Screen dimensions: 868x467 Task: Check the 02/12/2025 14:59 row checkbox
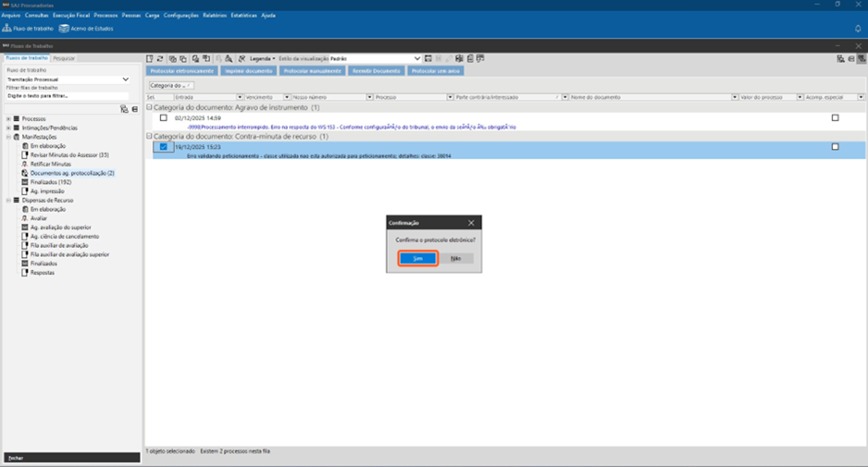(164, 118)
